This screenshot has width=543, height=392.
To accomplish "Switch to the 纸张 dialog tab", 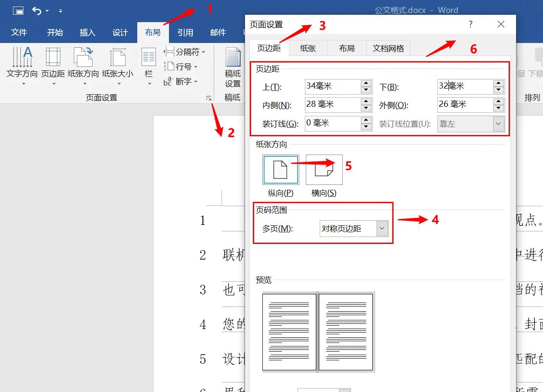I will click(x=308, y=48).
